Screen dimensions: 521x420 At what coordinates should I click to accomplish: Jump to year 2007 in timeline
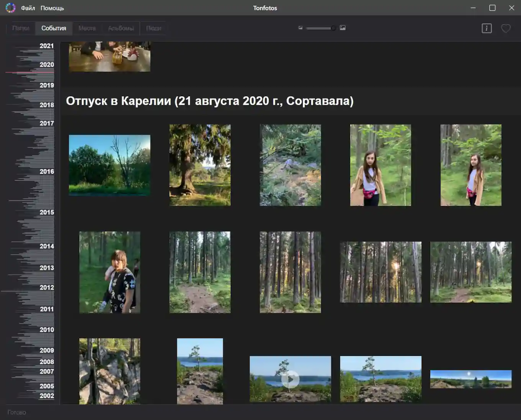tap(47, 371)
